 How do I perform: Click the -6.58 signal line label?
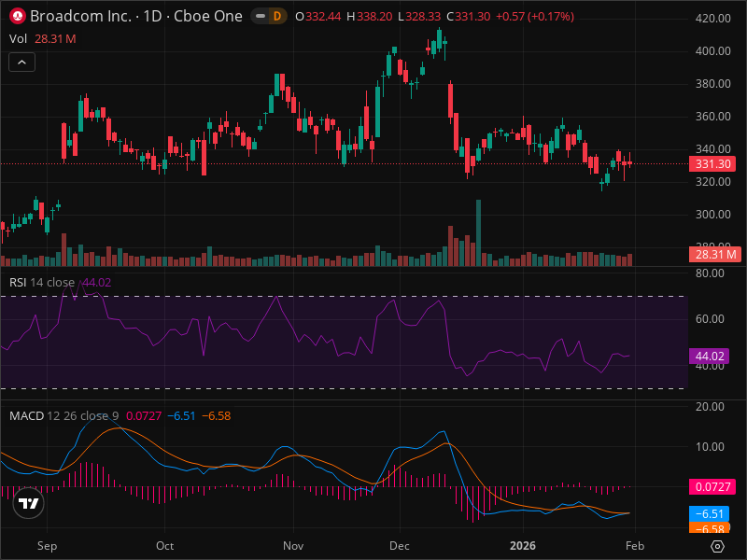(x=710, y=527)
